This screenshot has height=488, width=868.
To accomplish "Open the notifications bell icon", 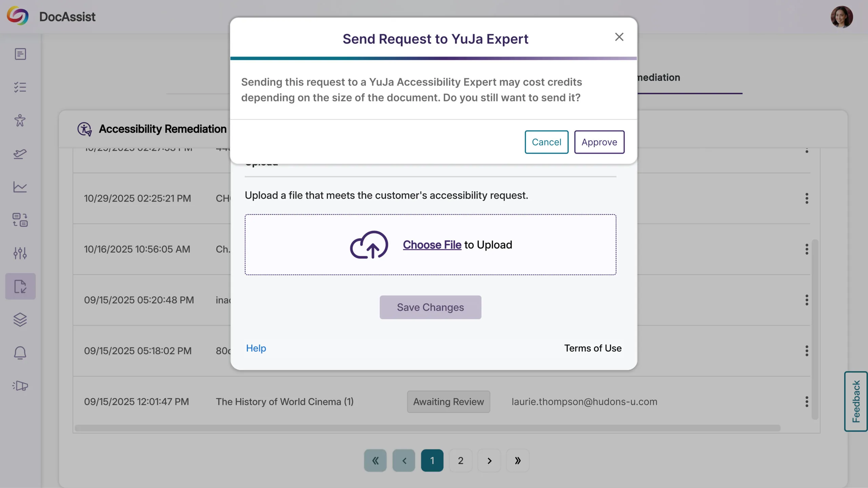I will click(20, 353).
